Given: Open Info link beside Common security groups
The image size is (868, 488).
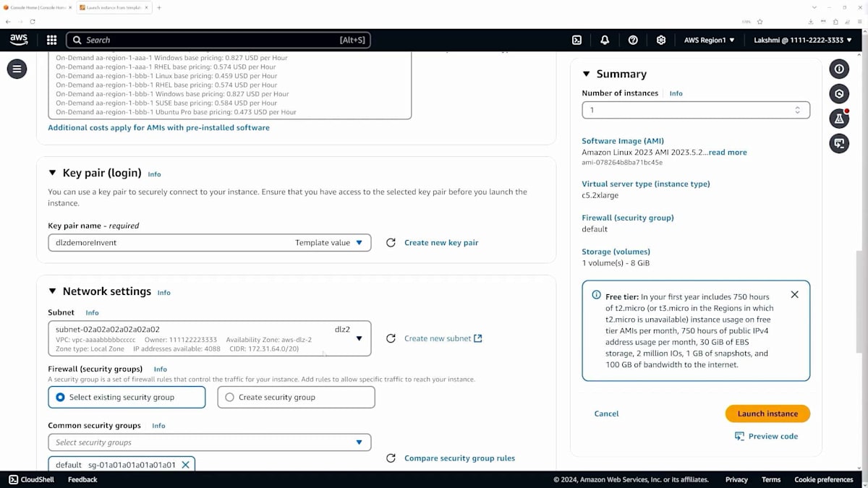Looking at the screenshot, I should [x=158, y=426].
